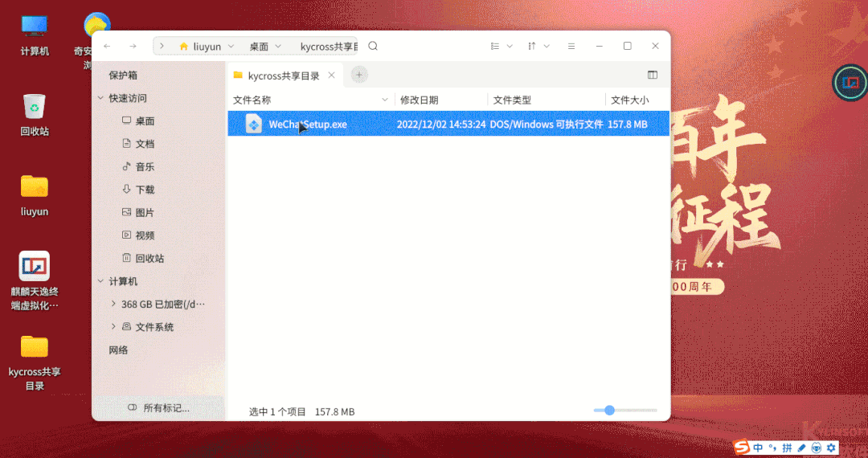Open kycross共享目录 desktop folder
Screen dimensions: 868x458
35,363
